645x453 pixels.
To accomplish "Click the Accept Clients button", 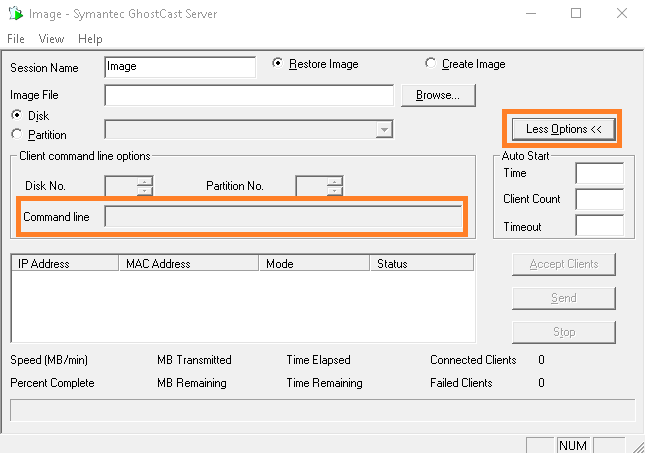I will pyautogui.click(x=564, y=264).
